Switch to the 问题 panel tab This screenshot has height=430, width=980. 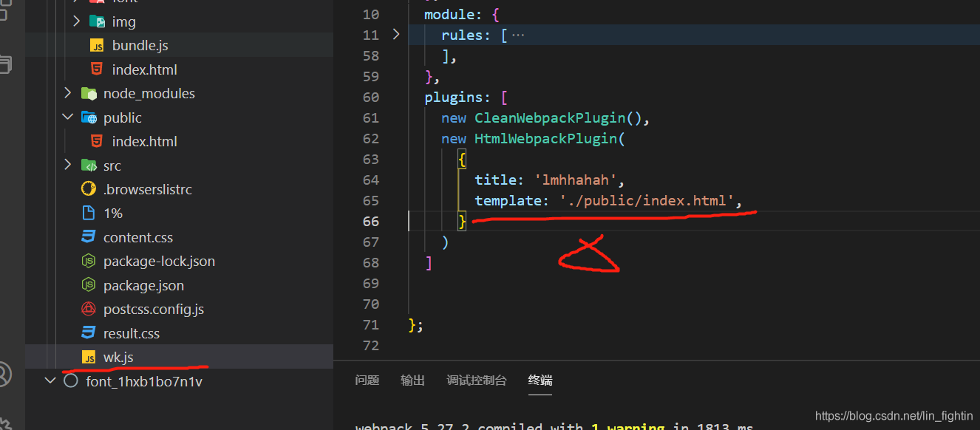click(367, 380)
